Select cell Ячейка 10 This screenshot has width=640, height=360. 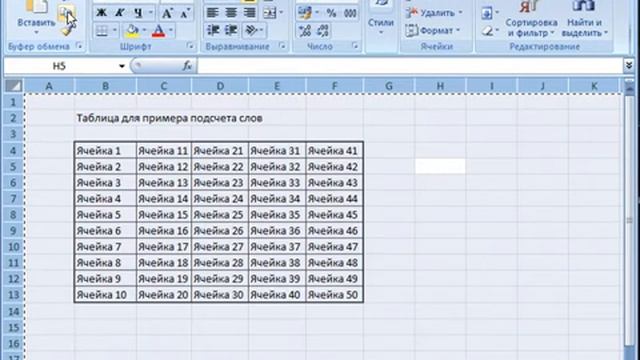[105, 295]
